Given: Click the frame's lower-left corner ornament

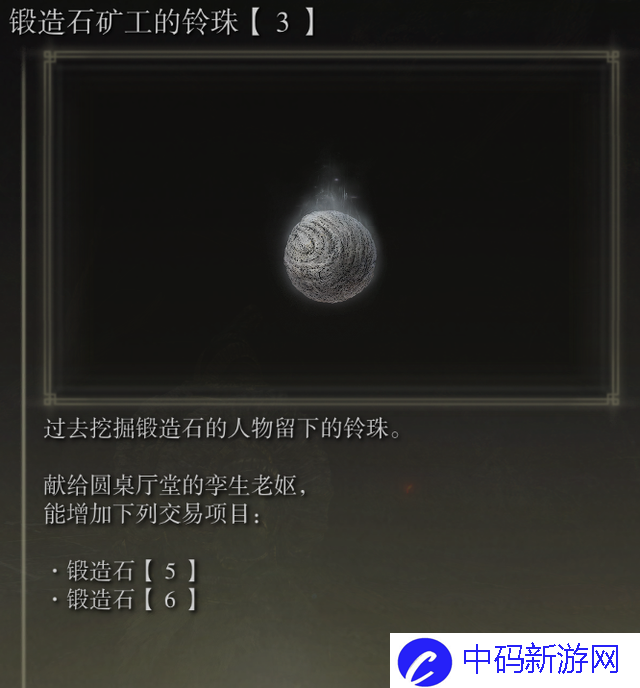Looking at the screenshot, I should [50, 399].
